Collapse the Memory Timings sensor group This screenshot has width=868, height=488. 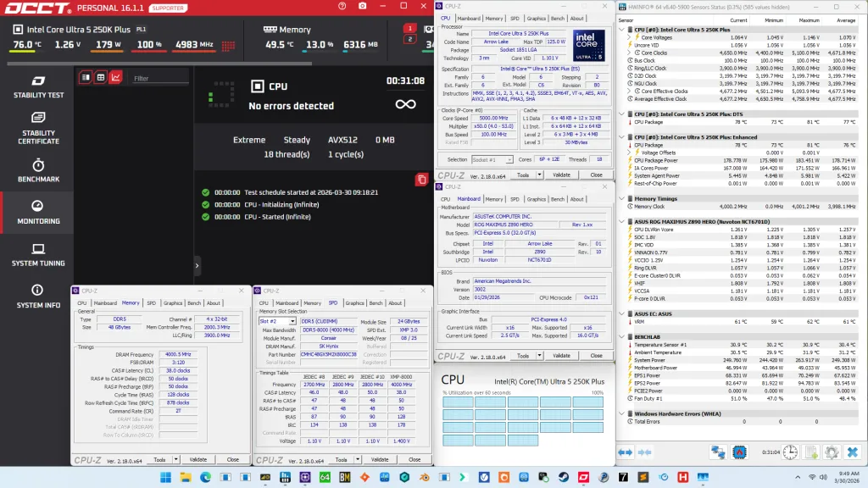point(621,198)
